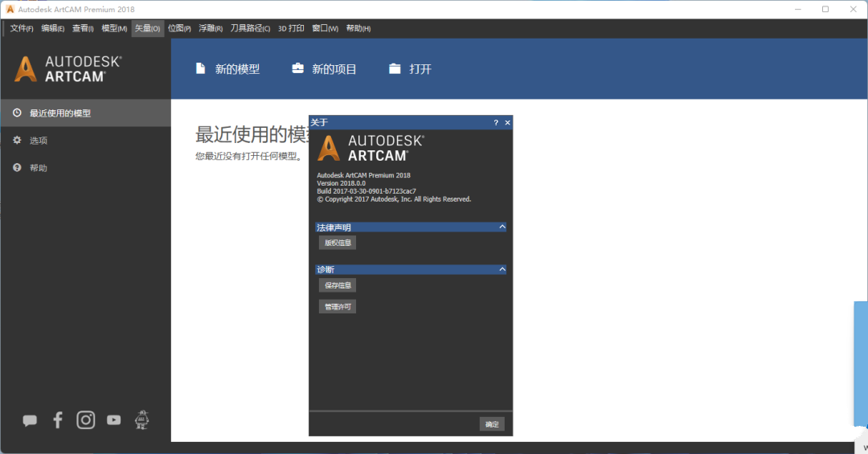This screenshot has width=868, height=454.
Task: Click the Copyright 2017 Autodesk text line
Action: tap(394, 199)
